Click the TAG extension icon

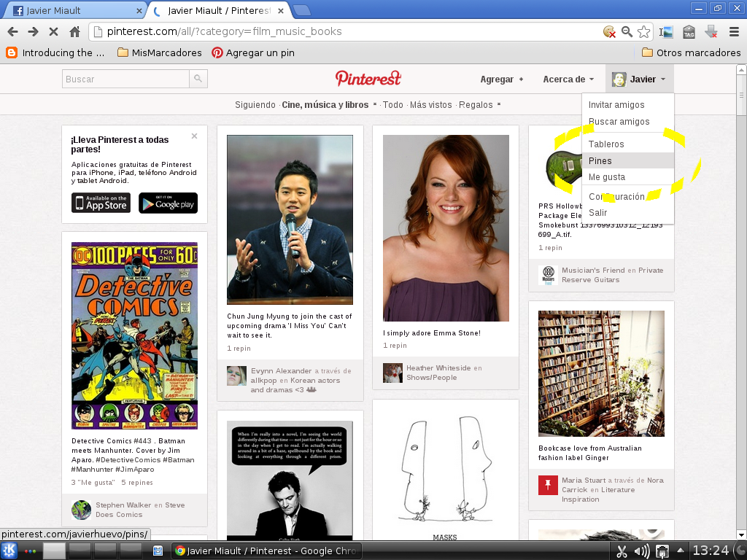(x=689, y=32)
